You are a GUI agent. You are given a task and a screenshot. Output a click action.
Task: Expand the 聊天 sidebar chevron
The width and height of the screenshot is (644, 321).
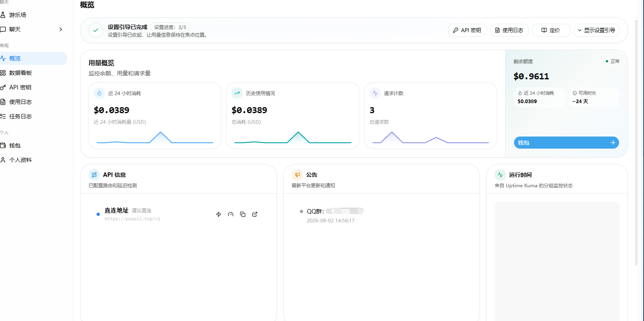[61, 29]
